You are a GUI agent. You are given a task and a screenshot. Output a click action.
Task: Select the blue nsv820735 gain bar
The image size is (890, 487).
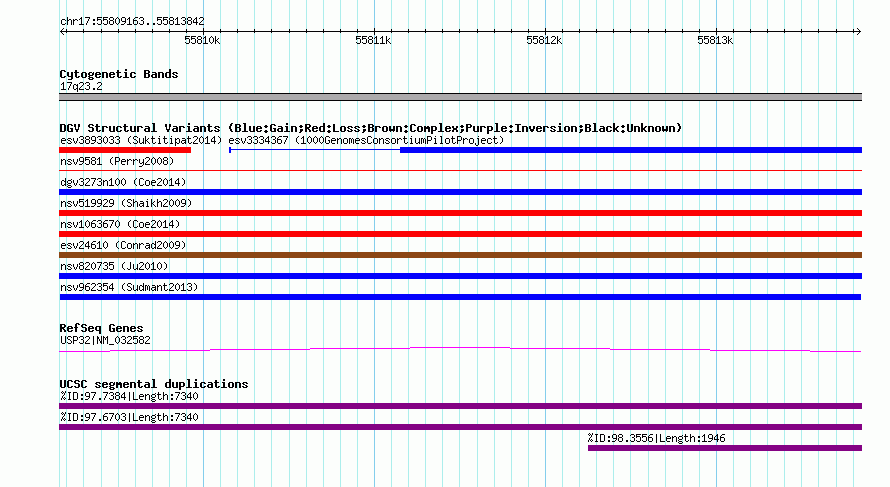pyautogui.click(x=460, y=276)
